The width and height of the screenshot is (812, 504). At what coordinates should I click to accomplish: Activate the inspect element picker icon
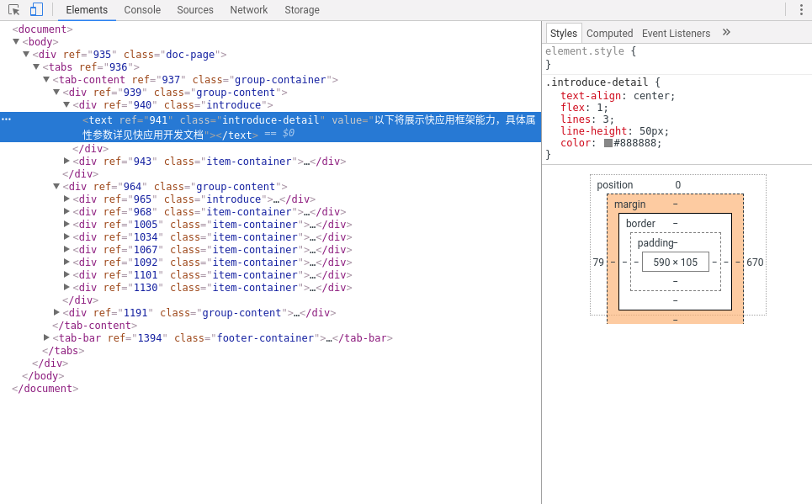[13, 10]
